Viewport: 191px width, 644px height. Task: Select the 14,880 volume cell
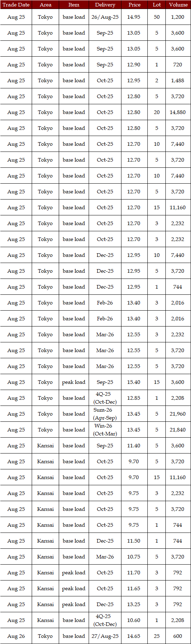(178, 112)
